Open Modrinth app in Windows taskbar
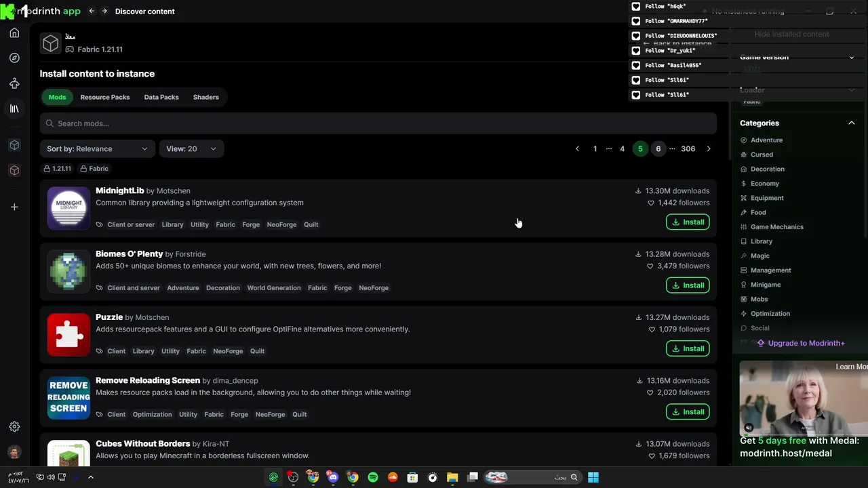Screen dimensions: 868x488 click(x=273, y=477)
